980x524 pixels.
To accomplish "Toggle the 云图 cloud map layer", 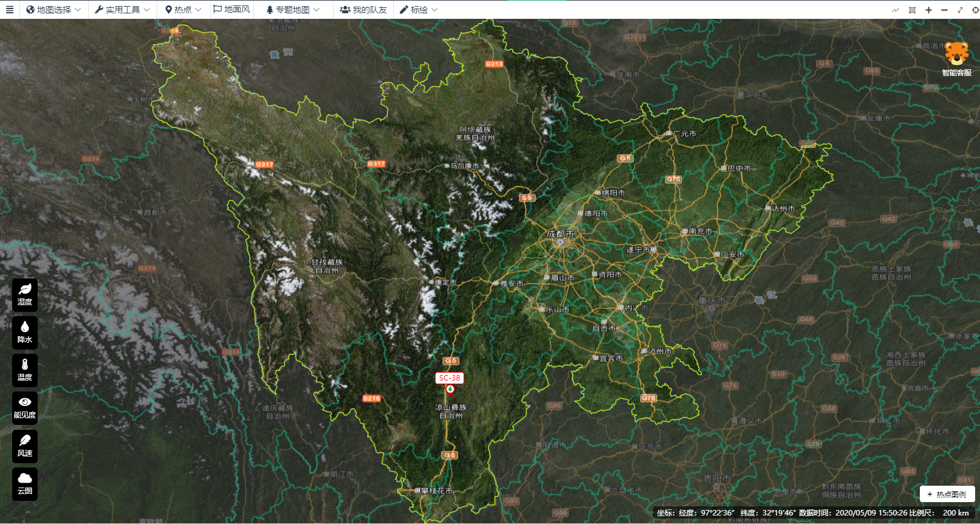I will pyautogui.click(x=25, y=484).
